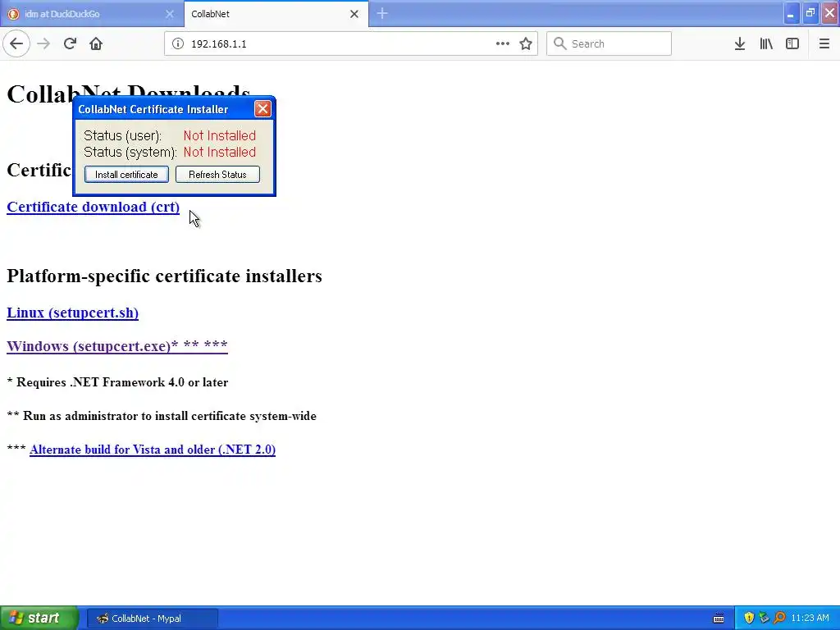Viewport: 840px width, 630px height.
Task: Click the Platform-specific certificate installers heading
Action: click(164, 276)
